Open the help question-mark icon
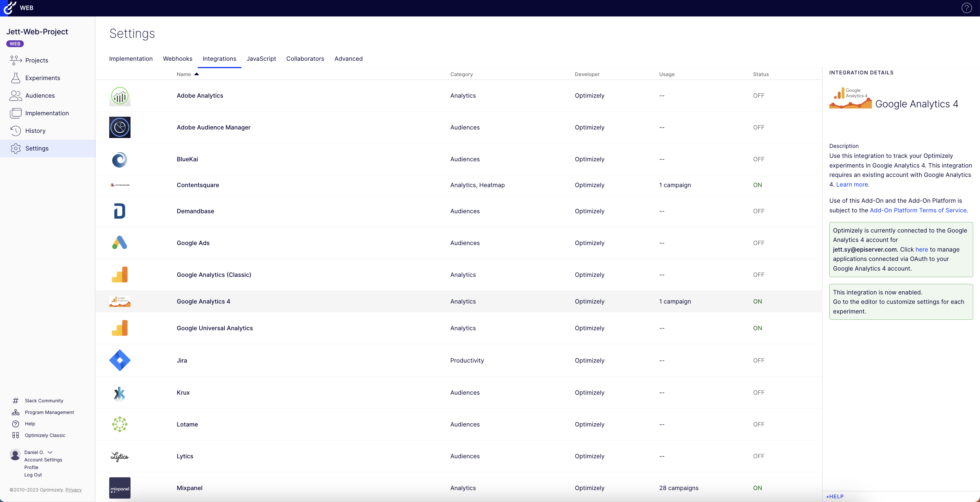This screenshot has height=502, width=980. point(966,8)
